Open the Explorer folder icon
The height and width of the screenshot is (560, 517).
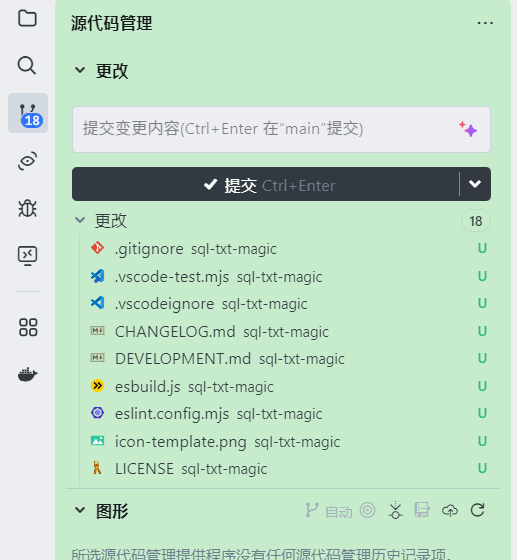pos(27,19)
